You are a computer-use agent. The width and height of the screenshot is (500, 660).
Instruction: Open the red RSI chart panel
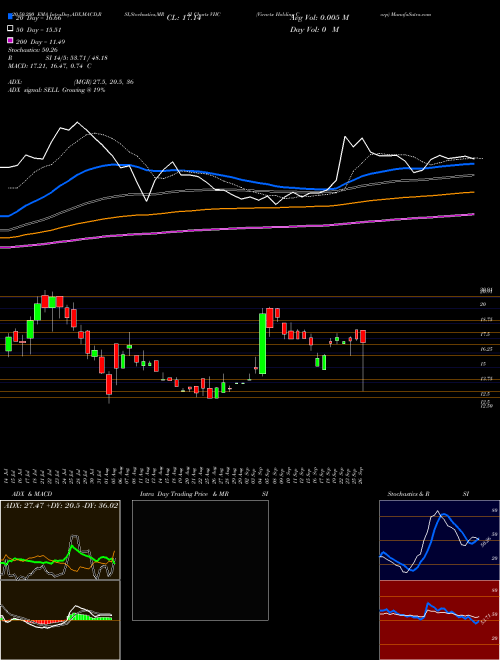[x=439, y=620]
